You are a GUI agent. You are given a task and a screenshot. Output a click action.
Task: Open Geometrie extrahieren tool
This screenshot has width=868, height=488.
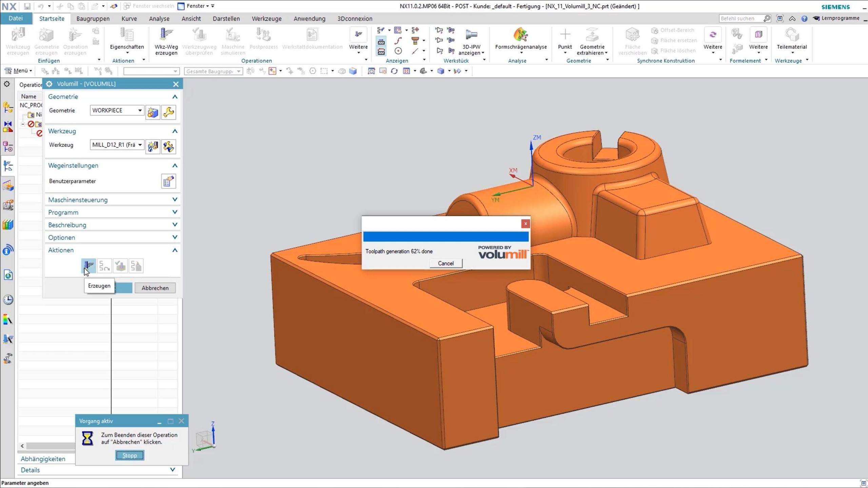(x=592, y=41)
